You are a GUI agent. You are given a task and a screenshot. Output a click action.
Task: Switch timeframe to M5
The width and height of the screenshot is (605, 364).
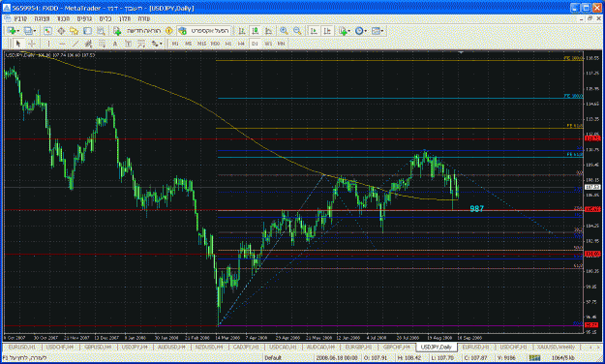[189, 44]
